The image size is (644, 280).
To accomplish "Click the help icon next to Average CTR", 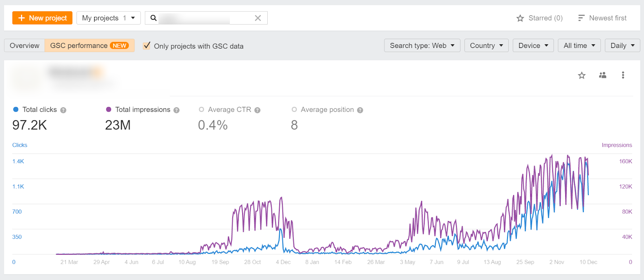I will click(x=257, y=110).
